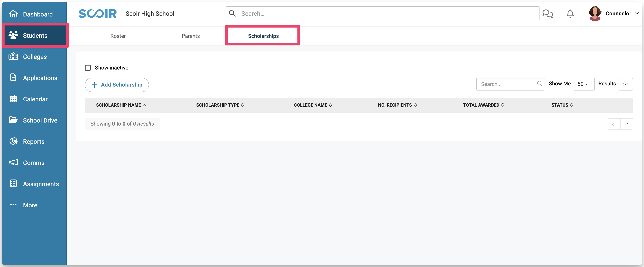The image size is (644, 267).
Task: Switch to the Roster tab
Action: point(118,36)
